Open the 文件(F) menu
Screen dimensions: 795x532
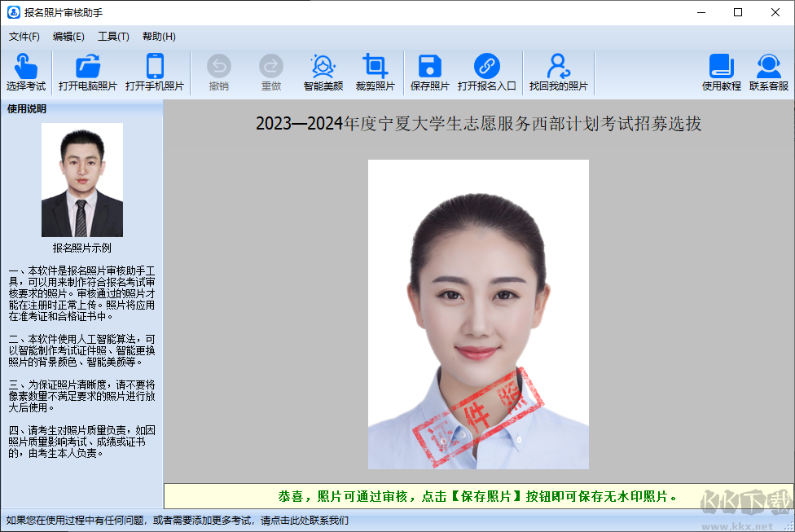tap(24, 36)
